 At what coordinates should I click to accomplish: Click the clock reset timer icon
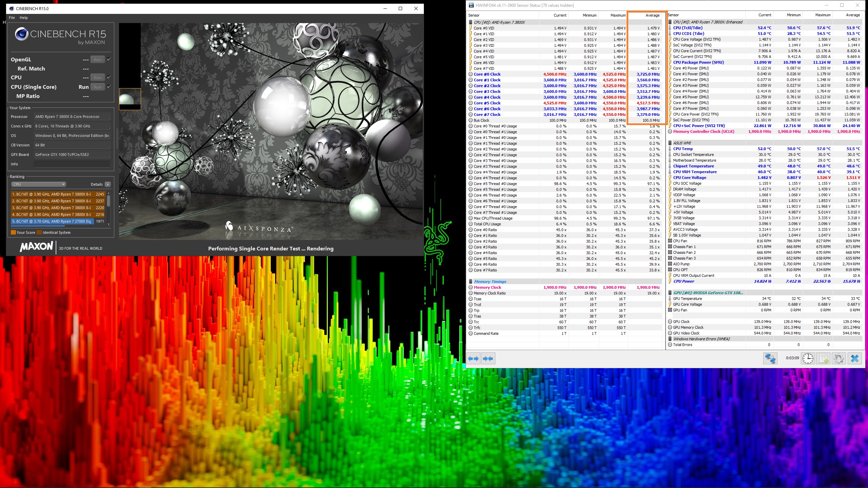pyautogui.click(x=808, y=358)
